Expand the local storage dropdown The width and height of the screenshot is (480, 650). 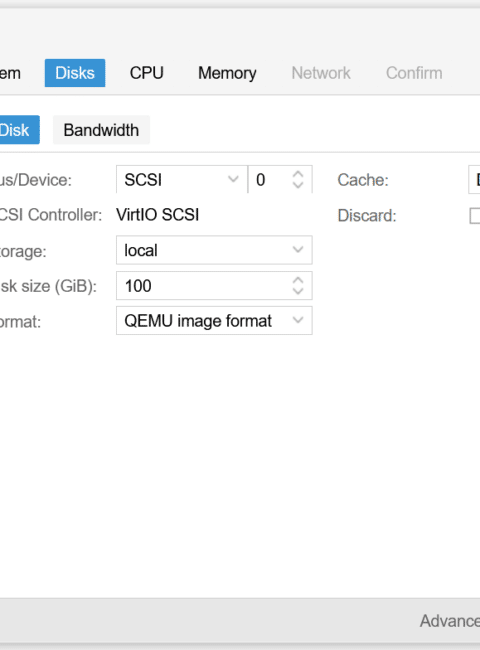point(298,250)
